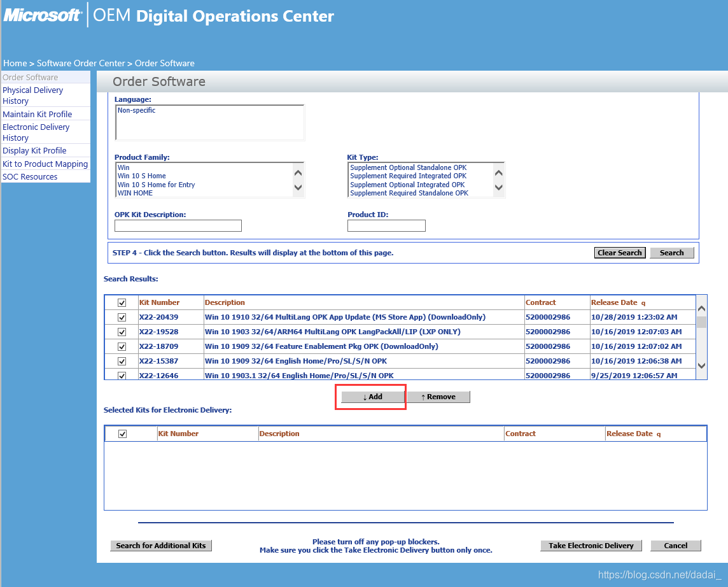Sort Selected Kits by Description header
Viewport: 728px width, 587px height.
pyautogui.click(x=279, y=434)
